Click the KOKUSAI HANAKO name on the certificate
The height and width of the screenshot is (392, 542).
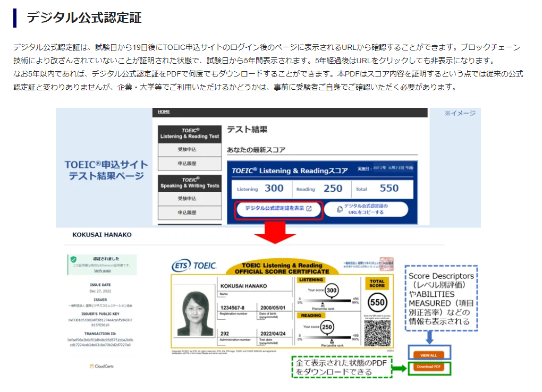pos(244,286)
